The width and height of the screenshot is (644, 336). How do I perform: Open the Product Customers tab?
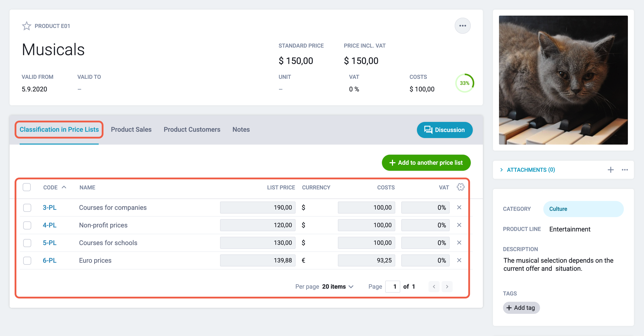[x=192, y=129]
